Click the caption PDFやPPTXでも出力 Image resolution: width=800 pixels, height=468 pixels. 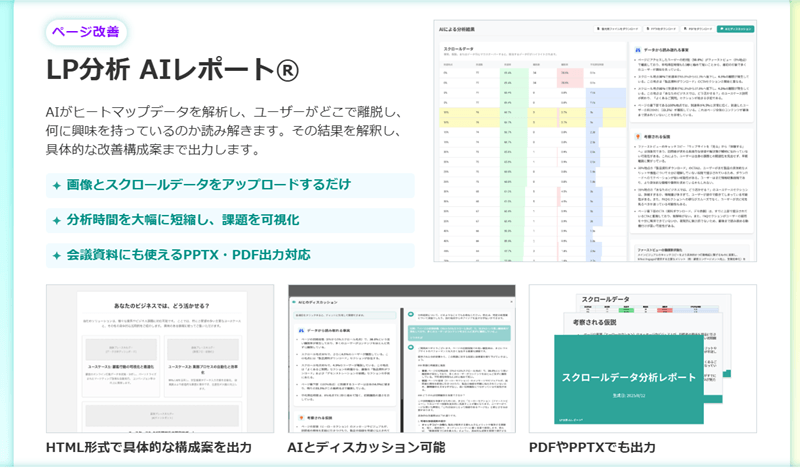[x=592, y=448]
